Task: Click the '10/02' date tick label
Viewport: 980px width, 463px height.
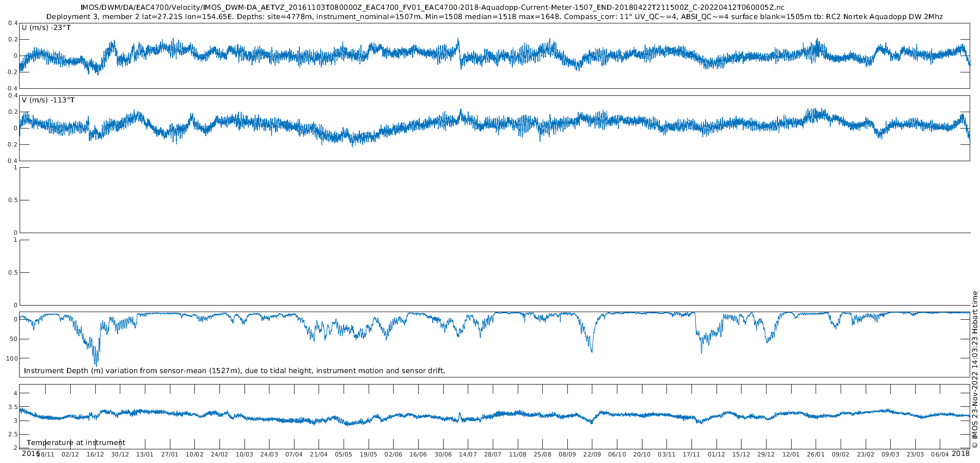Action: [194, 454]
